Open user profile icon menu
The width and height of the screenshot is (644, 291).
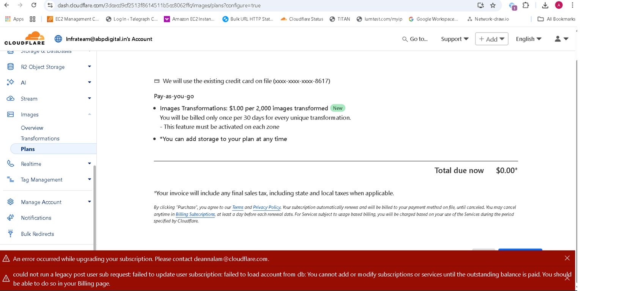click(561, 39)
